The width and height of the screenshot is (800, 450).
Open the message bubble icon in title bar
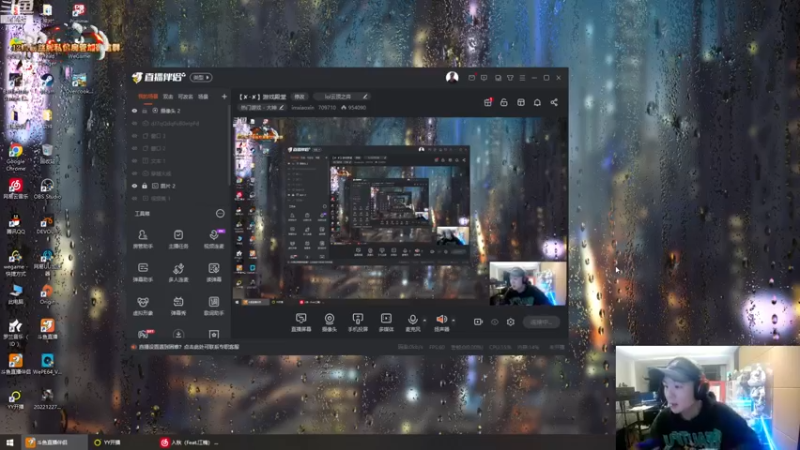pos(484,78)
